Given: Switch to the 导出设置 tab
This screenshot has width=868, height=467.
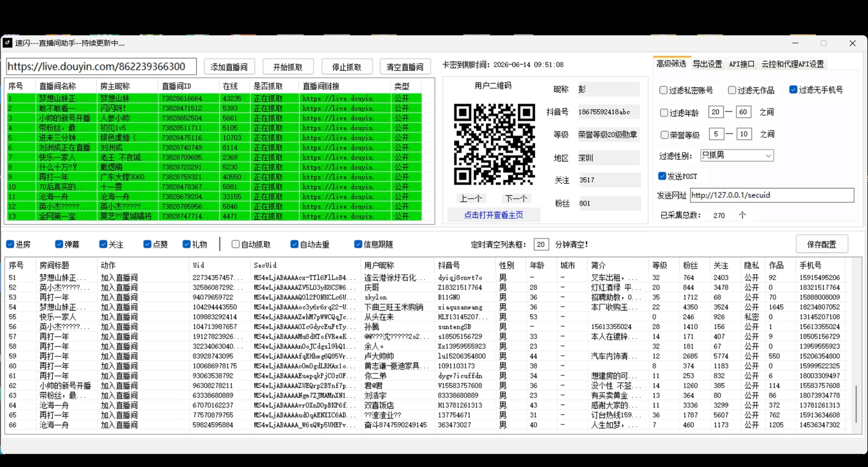Looking at the screenshot, I should 708,64.
